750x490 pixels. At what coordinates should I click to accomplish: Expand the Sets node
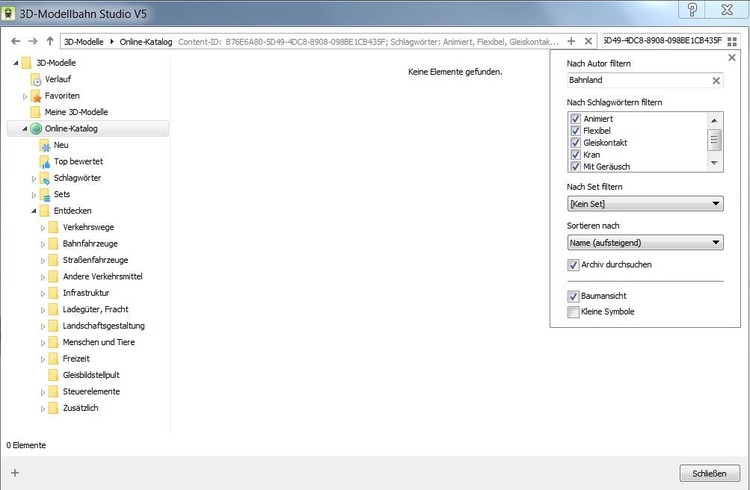(34, 195)
